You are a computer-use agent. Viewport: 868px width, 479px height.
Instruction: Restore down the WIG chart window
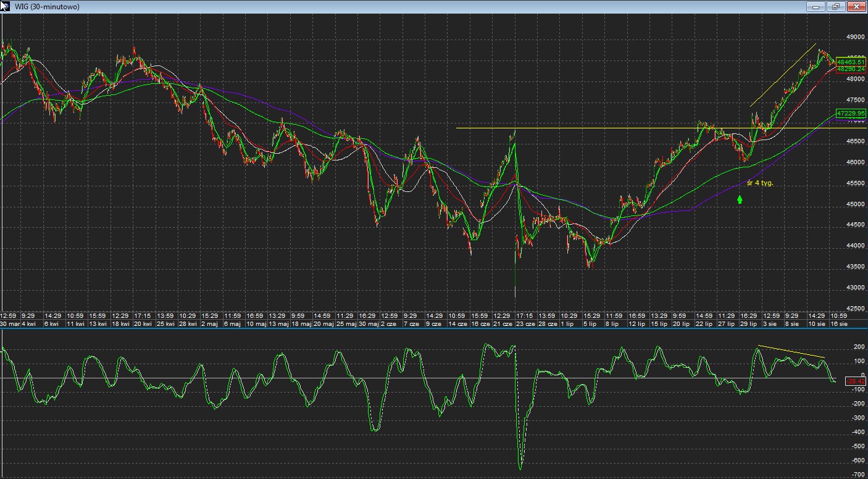(x=836, y=7)
